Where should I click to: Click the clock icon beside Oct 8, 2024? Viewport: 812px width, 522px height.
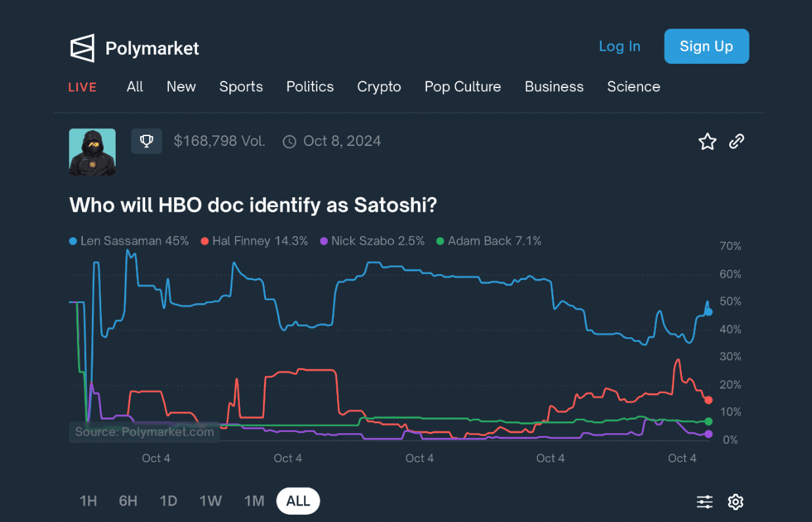pos(289,142)
